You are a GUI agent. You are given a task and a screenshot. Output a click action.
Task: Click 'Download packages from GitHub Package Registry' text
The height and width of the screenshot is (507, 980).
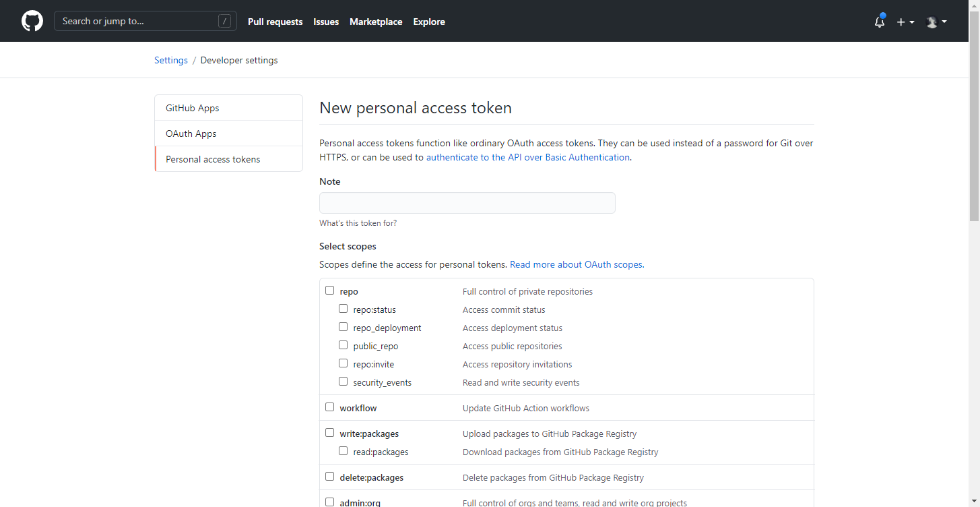pyautogui.click(x=560, y=452)
